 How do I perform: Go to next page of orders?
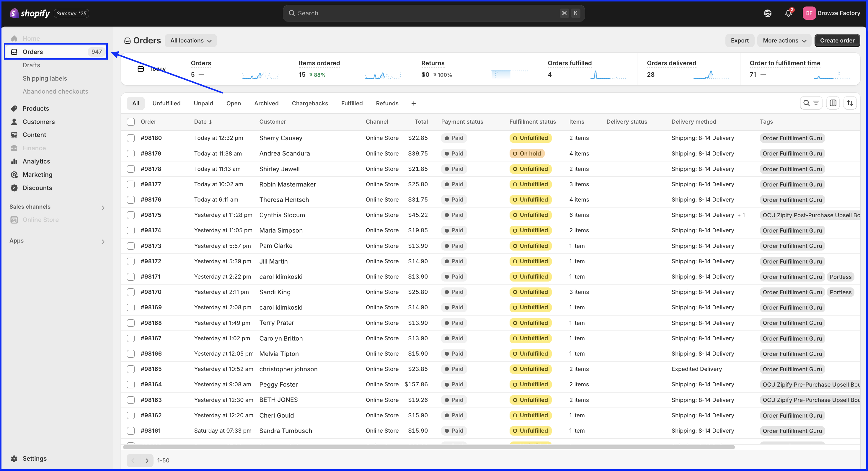pos(147,461)
